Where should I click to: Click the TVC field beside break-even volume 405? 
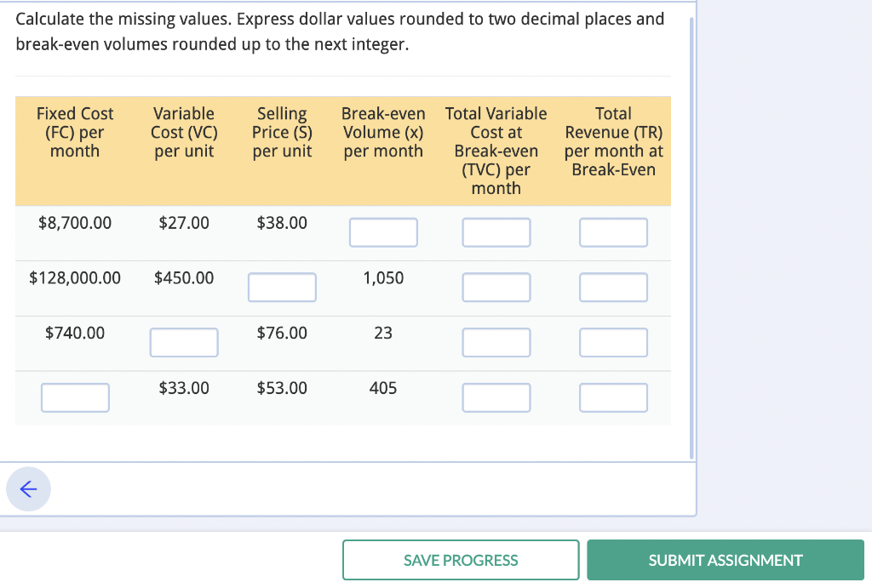click(x=496, y=397)
